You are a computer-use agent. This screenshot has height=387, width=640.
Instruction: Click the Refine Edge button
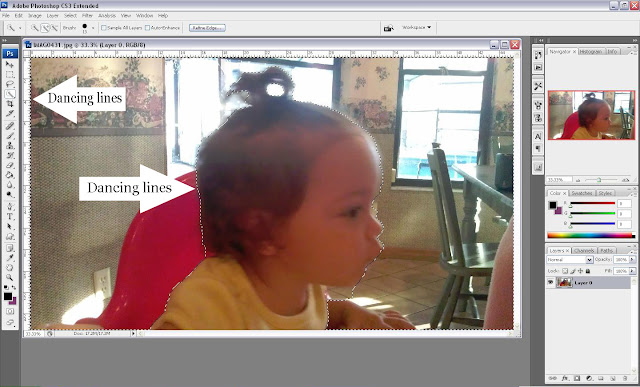(x=207, y=28)
